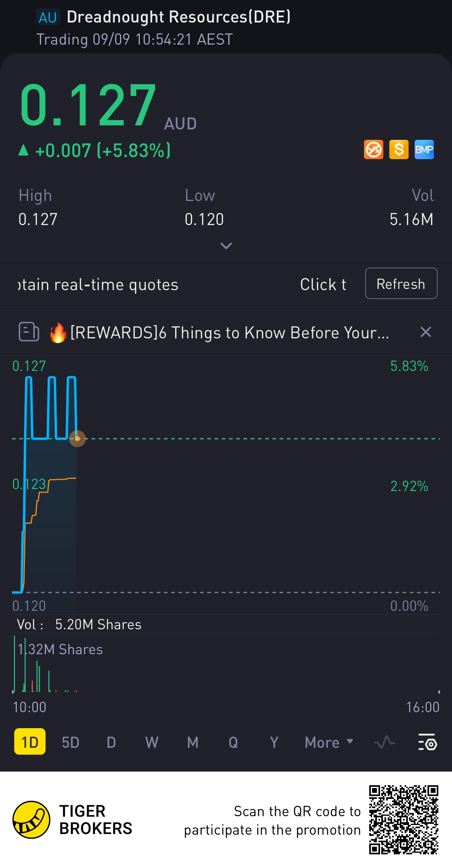
Task: Switch to the weekly W tab
Action: 151,742
